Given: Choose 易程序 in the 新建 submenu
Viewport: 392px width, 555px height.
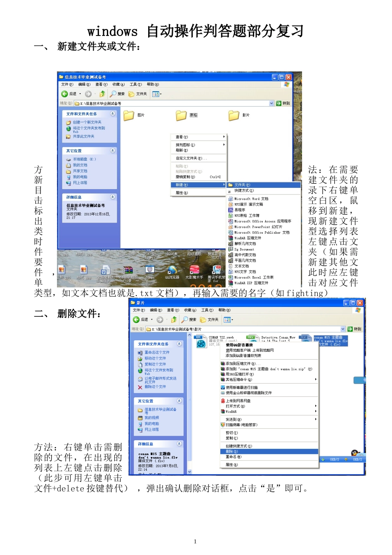Looking at the screenshot, I should 264,210.
